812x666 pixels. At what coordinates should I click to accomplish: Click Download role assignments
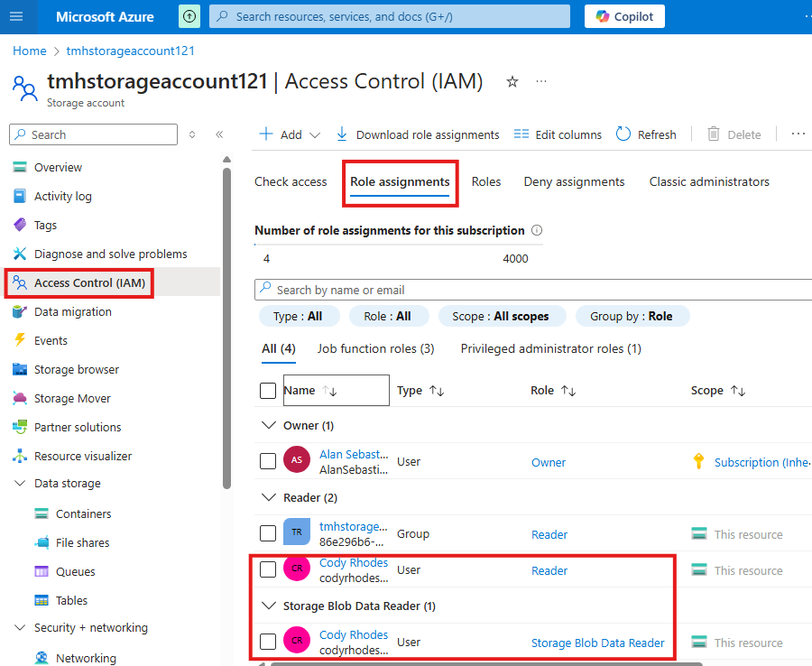click(418, 134)
